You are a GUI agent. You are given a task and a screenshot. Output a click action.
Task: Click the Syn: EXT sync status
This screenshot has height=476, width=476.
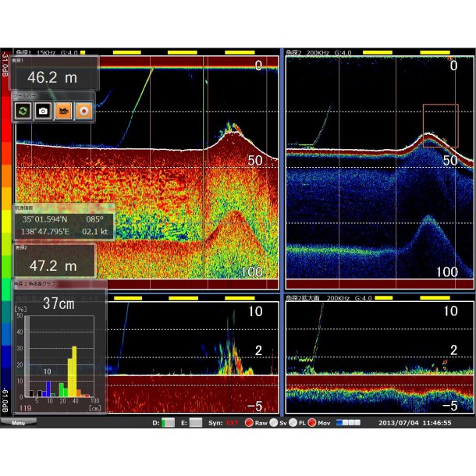tap(223, 423)
